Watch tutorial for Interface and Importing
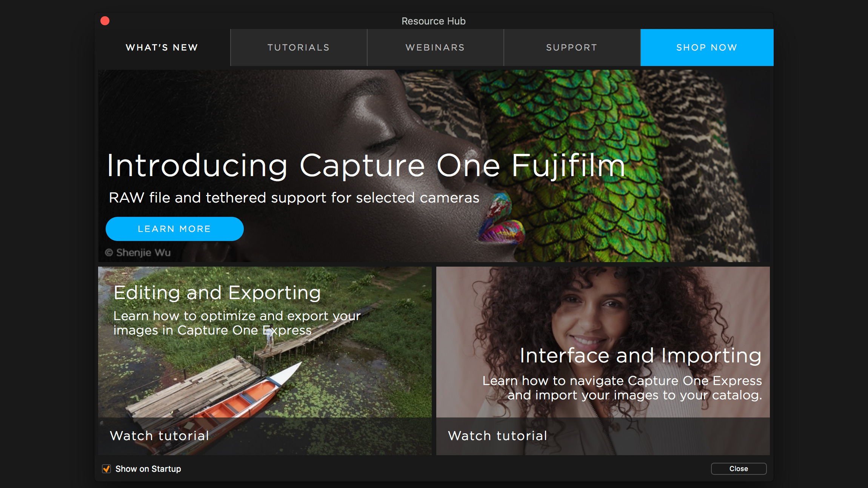Image resolution: width=868 pixels, height=488 pixels. click(497, 436)
